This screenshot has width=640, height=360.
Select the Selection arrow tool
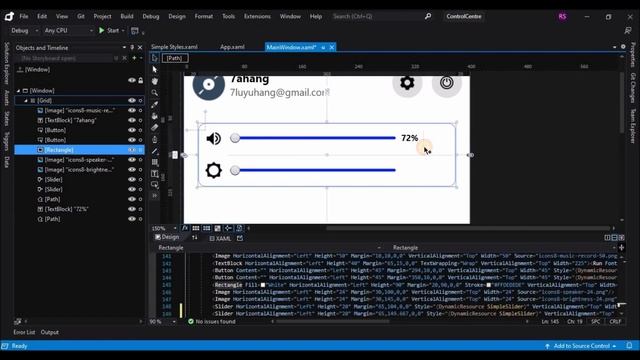[x=155, y=58]
